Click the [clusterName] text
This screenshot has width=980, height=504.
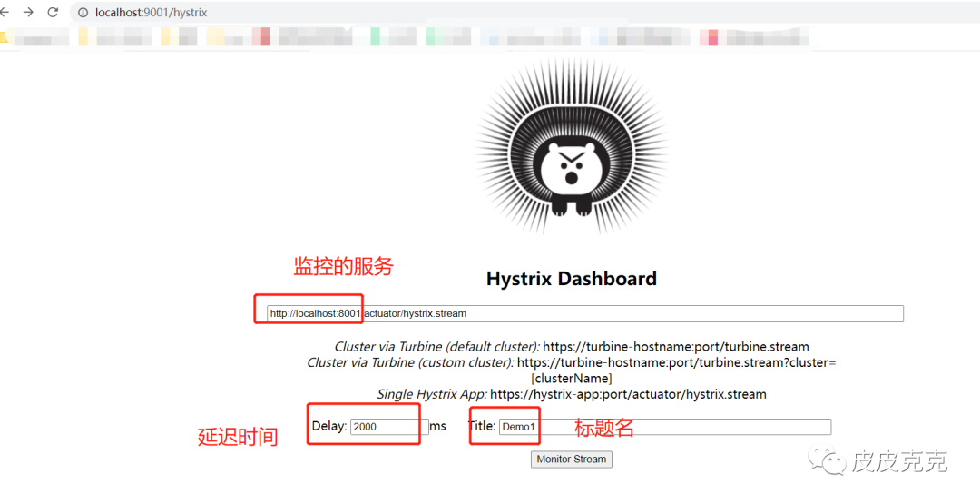(572, 379)
